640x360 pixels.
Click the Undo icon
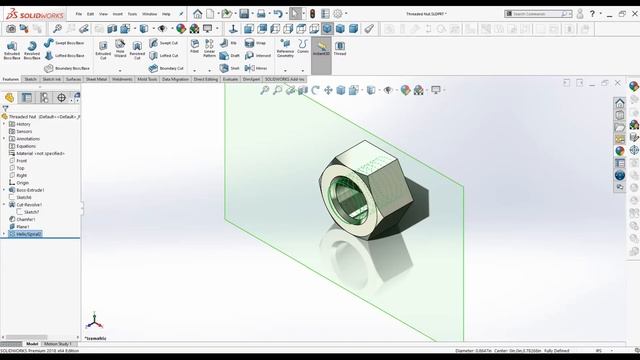[x=278, y=14]
